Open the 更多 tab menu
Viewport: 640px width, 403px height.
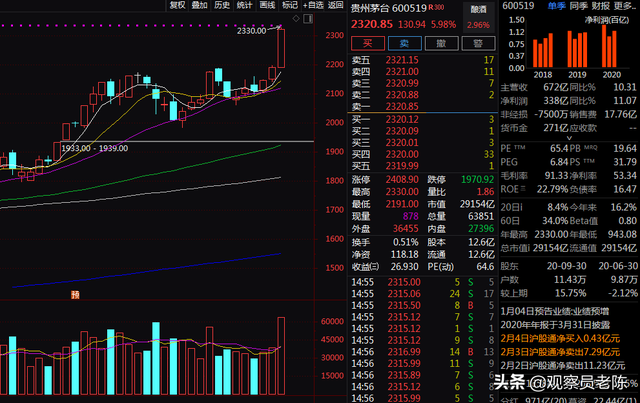click(624, 6)
